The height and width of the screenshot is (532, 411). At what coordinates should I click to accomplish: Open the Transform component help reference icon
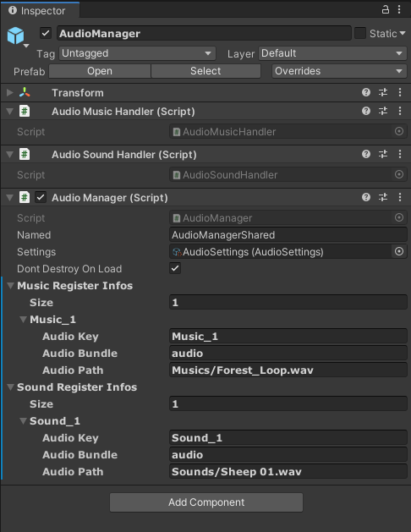tap(366, 92)
